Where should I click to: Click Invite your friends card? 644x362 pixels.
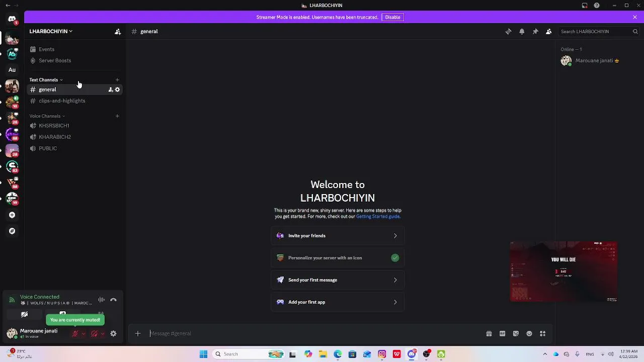click(338, 236)
